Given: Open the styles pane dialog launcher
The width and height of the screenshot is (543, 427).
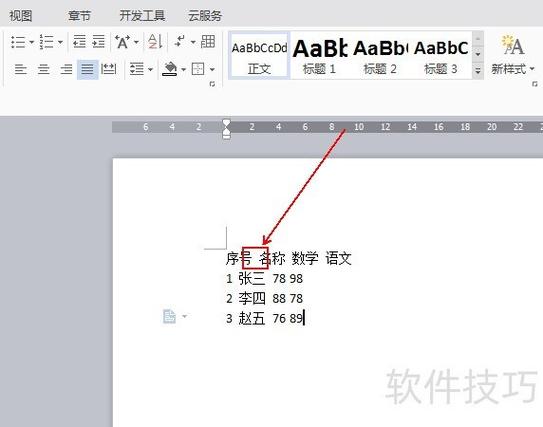Looking at the screenshot, I should coord(535,84).
